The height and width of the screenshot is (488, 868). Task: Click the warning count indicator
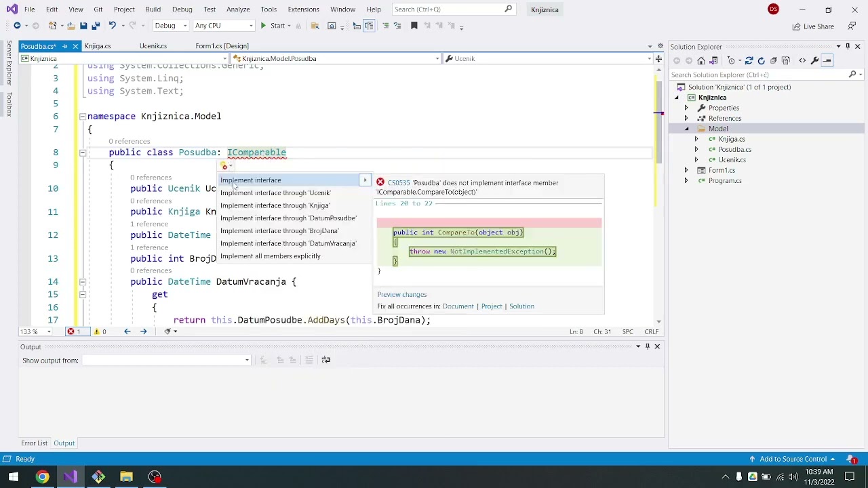coord(99,331)
